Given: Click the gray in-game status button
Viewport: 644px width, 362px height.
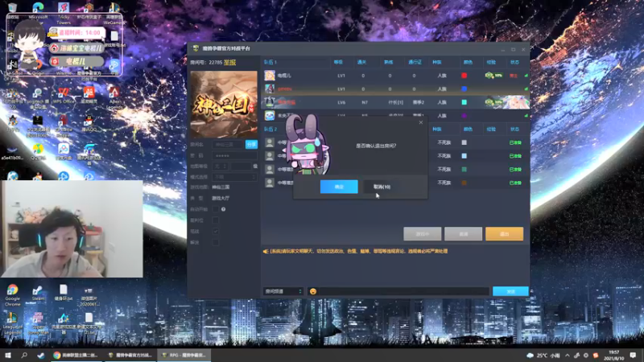Looking at the screenshot, I should tap(422, 234).
